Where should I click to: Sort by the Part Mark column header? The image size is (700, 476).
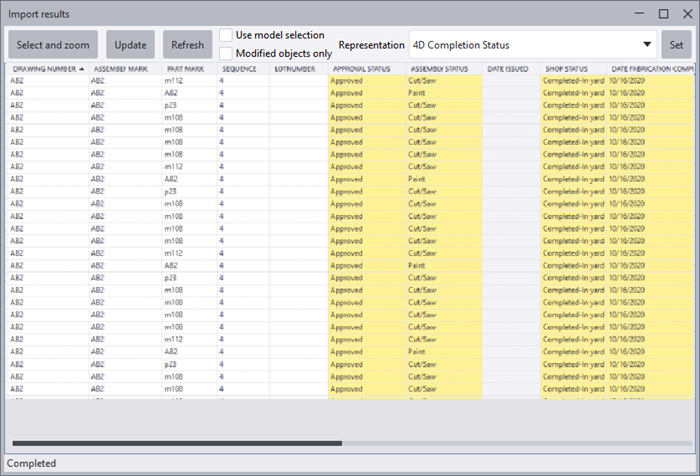pyautogui.click(x=185, y=69)
